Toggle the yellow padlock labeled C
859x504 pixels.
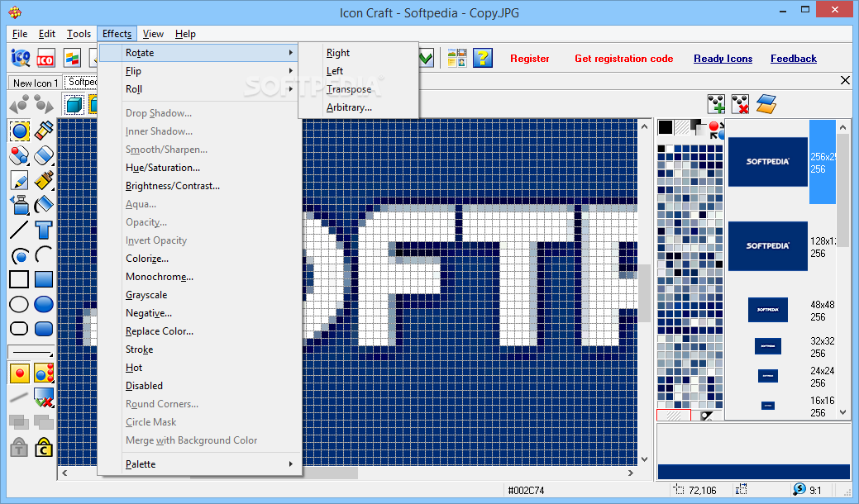tap(44, 447)
